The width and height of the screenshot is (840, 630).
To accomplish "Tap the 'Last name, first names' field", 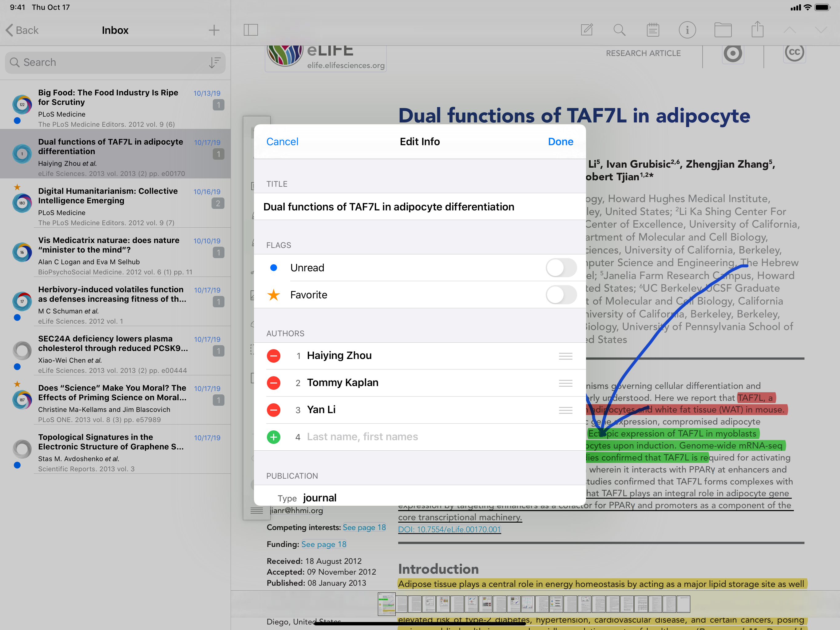I will pyautogui.click(x=362, y=437).
